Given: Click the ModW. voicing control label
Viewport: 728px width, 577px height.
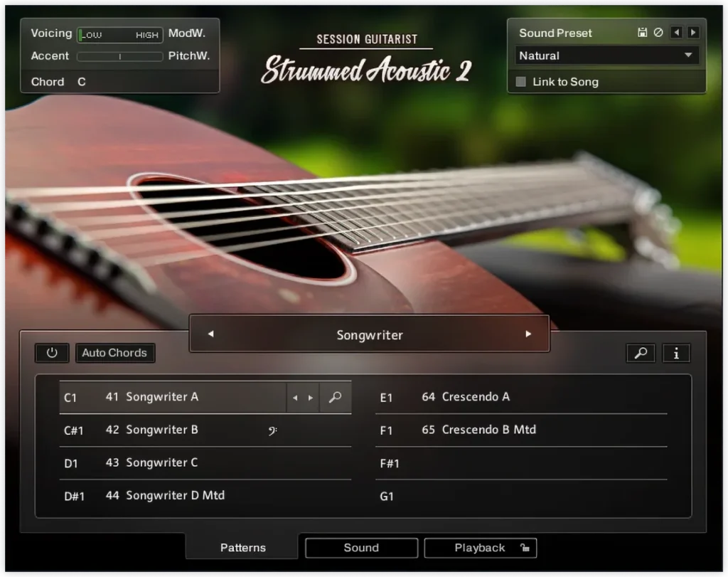Looking at the screenshot, I should tap(187, 33).
